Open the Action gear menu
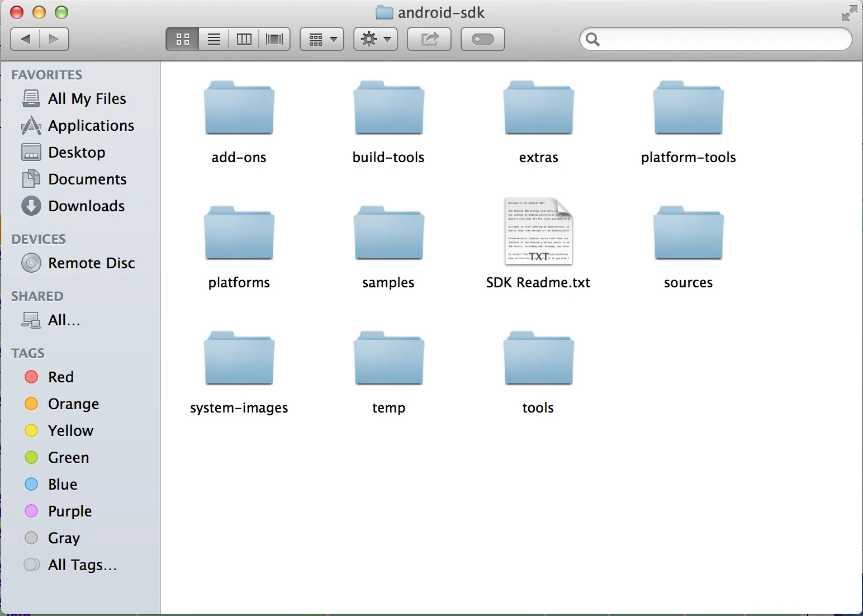Image resolution: width=863 pixels, height=616 pixels. pyautogui.click(x=376, y=39)
